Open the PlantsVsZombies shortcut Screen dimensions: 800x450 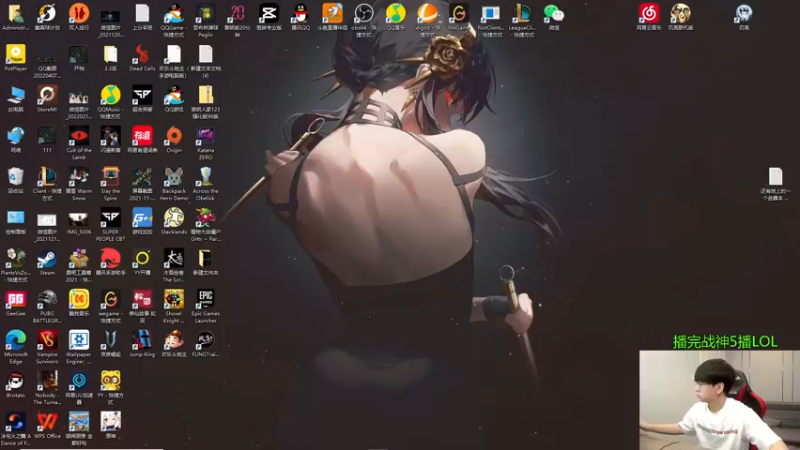tap(15, 259)
